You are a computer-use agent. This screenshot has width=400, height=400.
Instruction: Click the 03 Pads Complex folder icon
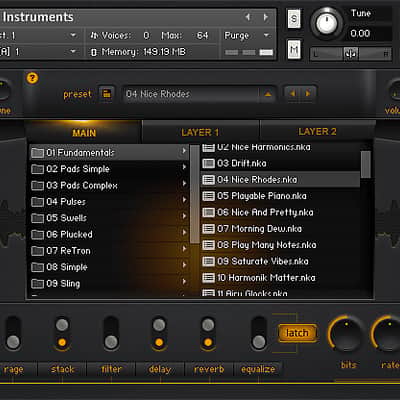tap(37, 186)
